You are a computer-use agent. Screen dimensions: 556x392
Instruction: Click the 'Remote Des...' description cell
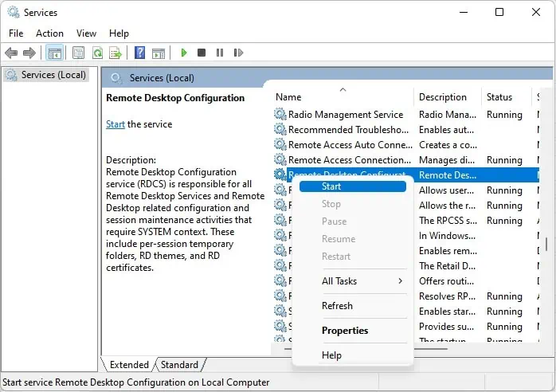[x=448, y=175]
